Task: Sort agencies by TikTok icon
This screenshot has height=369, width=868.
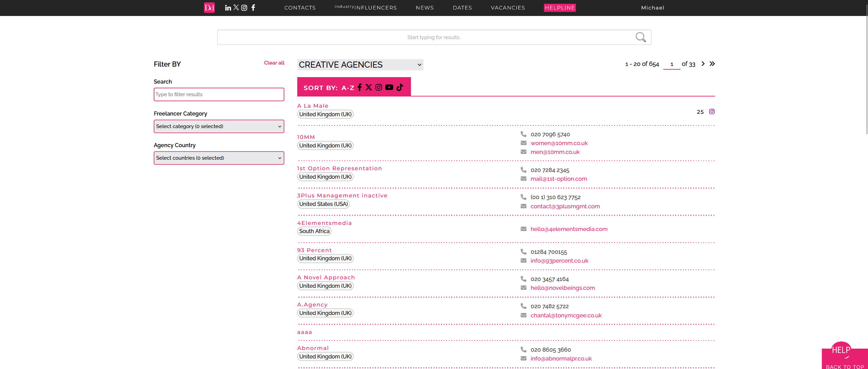Action: 400,87
